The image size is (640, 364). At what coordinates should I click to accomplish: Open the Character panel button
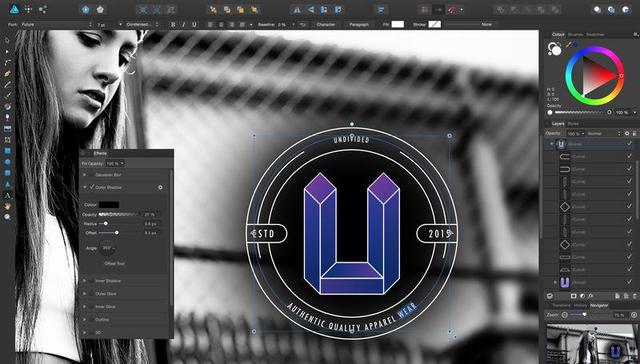tap(326, 24)
